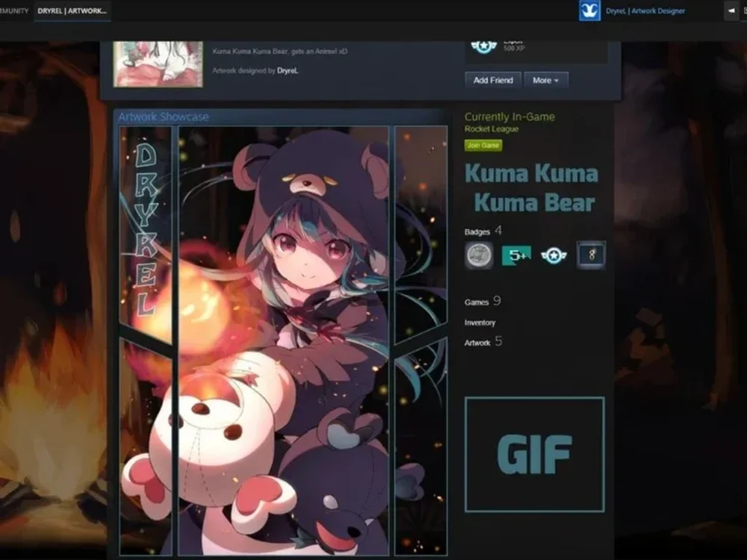Click the profile avatar picture
Screen dimensions: 747x560
pos(158,63)
